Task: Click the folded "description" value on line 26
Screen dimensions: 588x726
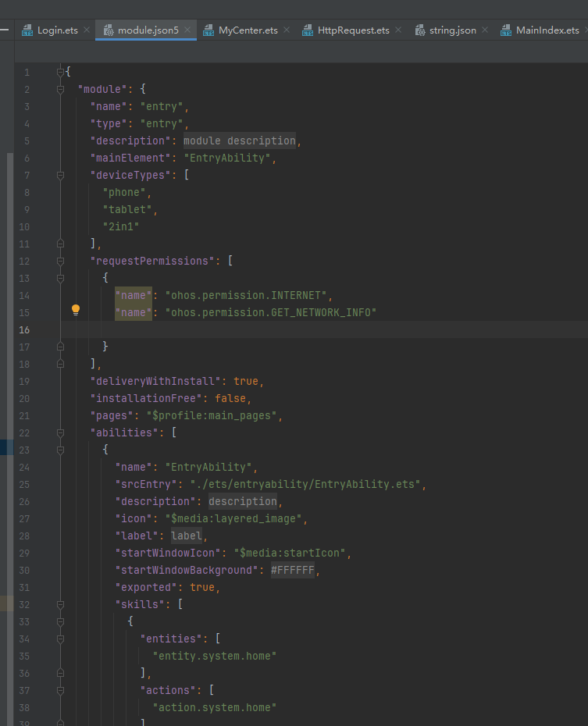Action: pos(243,501)
